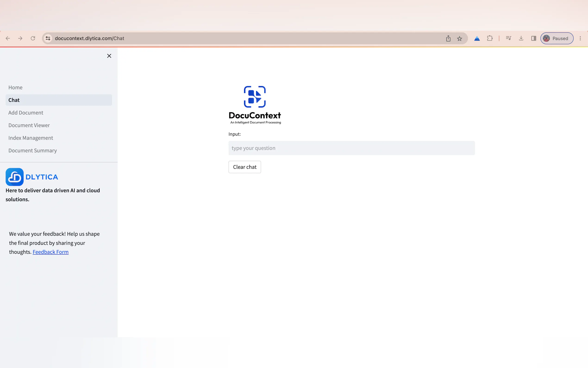The image size is (588, 368).
Task: Click the browser forward arrow
Action: (20, 38)
